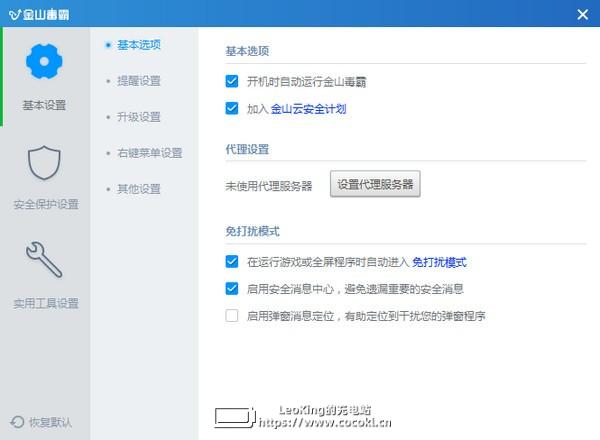
Task: Open the 实用工具设置 wrench icon section
Action: [x=44, y=259]
